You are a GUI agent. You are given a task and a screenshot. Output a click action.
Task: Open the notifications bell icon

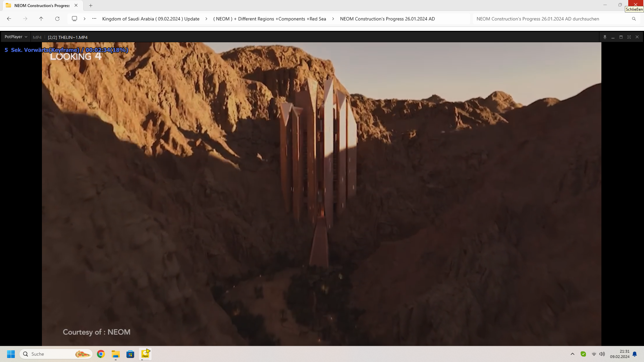(x=635, y=354)
